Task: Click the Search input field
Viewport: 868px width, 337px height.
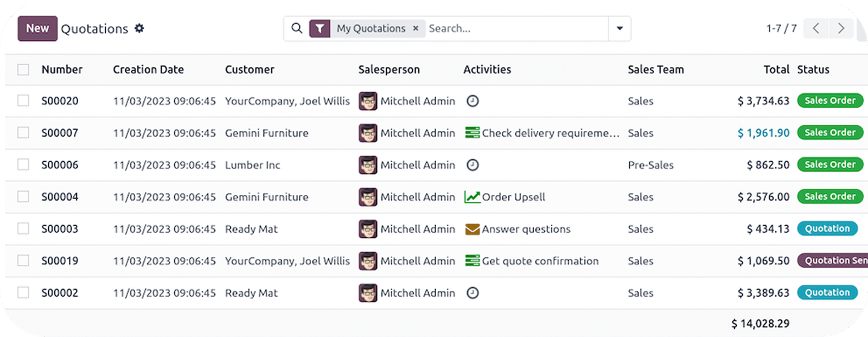Action: click(x=515, y=28)
